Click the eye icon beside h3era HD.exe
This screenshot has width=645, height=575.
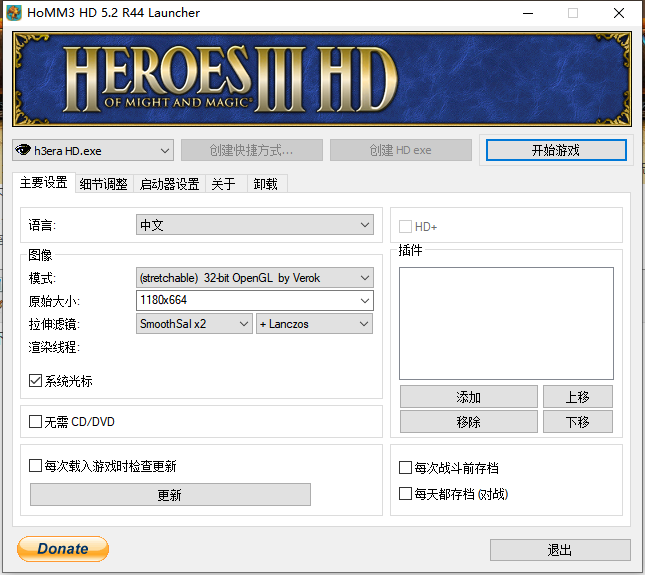pos(23,150)
